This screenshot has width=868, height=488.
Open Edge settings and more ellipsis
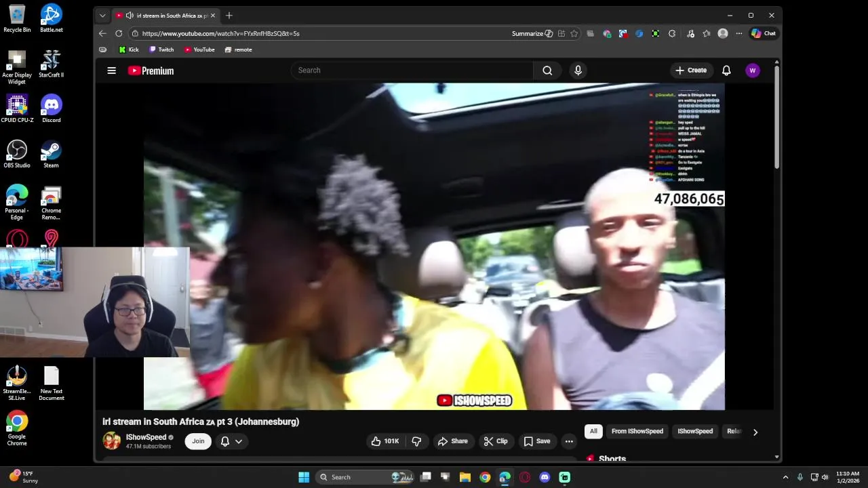click(738, 33)
